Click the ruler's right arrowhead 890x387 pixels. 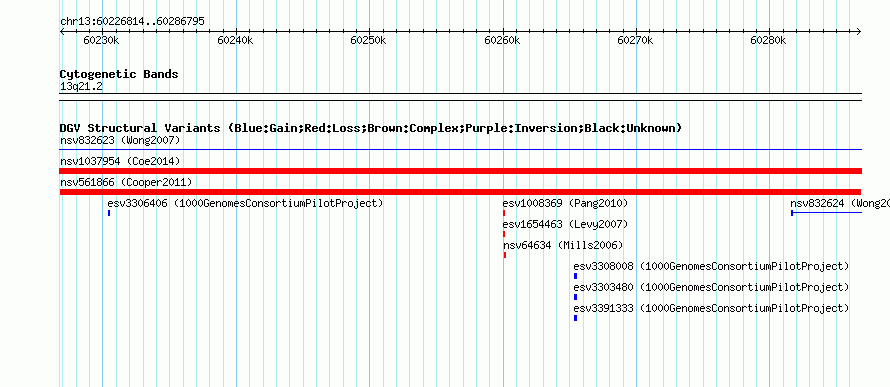[859, 31]
